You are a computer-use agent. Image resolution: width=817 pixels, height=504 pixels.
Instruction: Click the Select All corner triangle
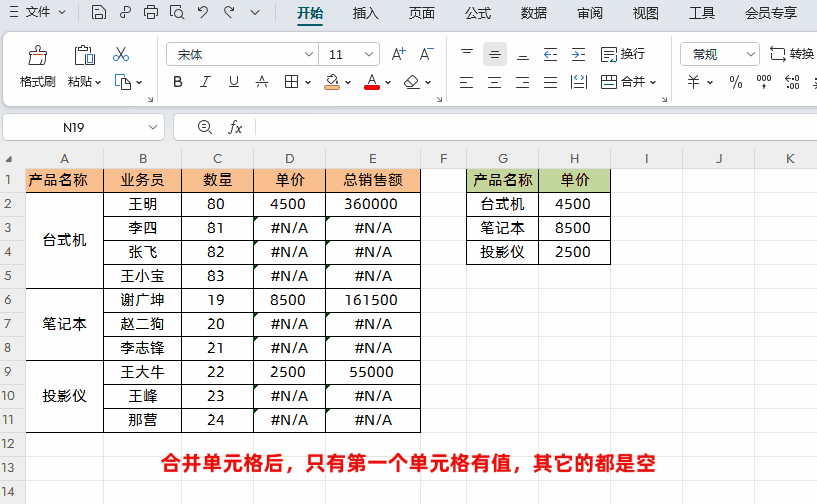9,159
